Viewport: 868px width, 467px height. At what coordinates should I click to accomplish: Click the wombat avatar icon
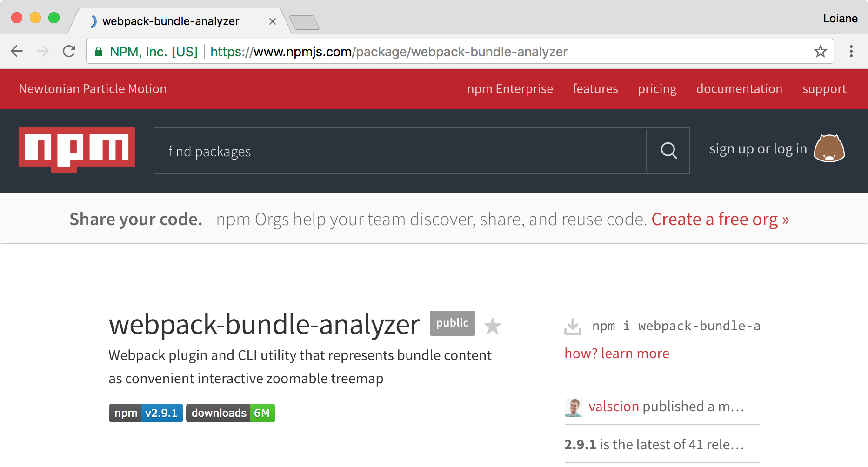point(829,148)
